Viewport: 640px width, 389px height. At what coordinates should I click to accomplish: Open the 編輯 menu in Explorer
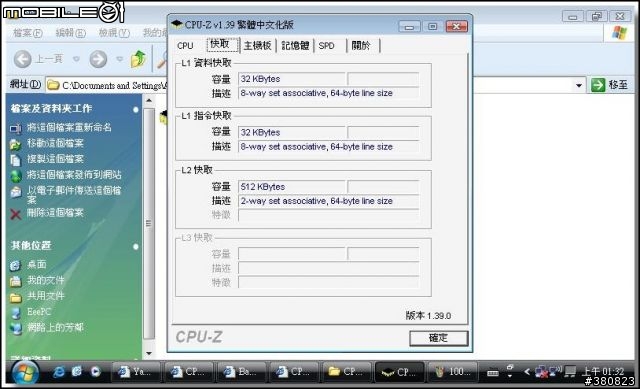(71, 33)
